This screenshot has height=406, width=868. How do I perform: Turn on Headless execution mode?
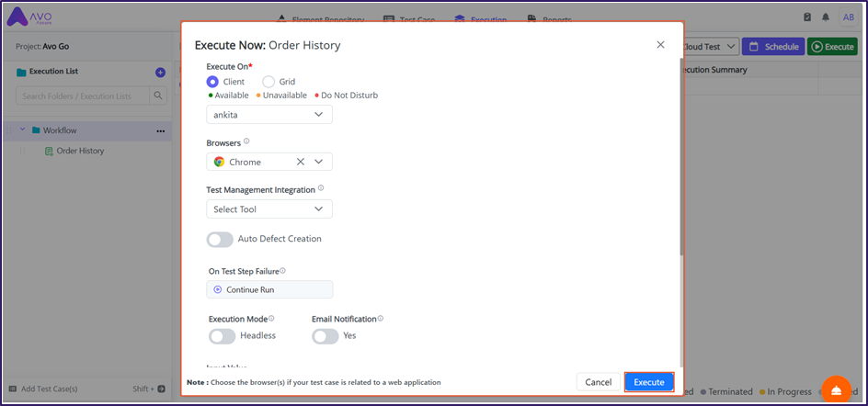pyautogui.click(x=222, y=336)
